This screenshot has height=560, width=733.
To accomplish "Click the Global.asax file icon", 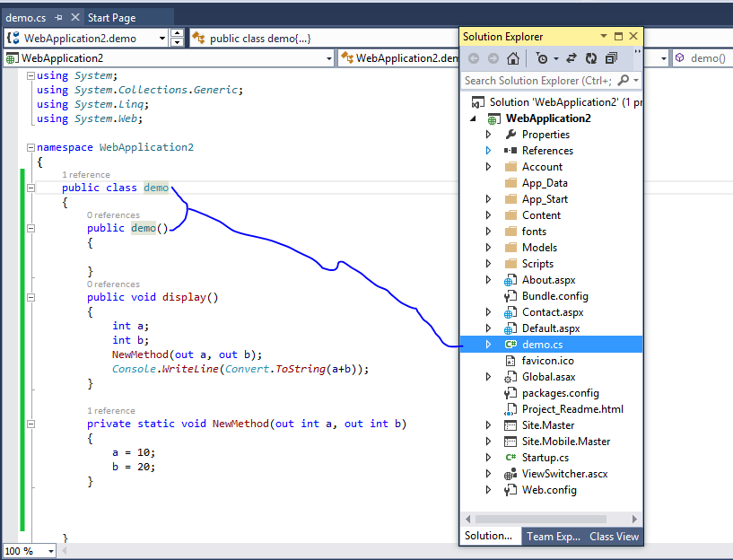I will coord(510,377).
